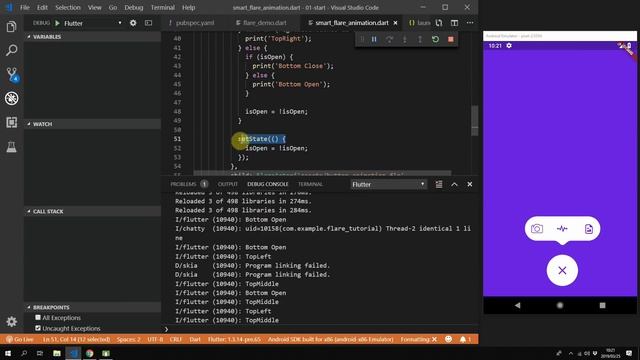Open the Terminal menu
Screen dimensions: 640x360
162,7
